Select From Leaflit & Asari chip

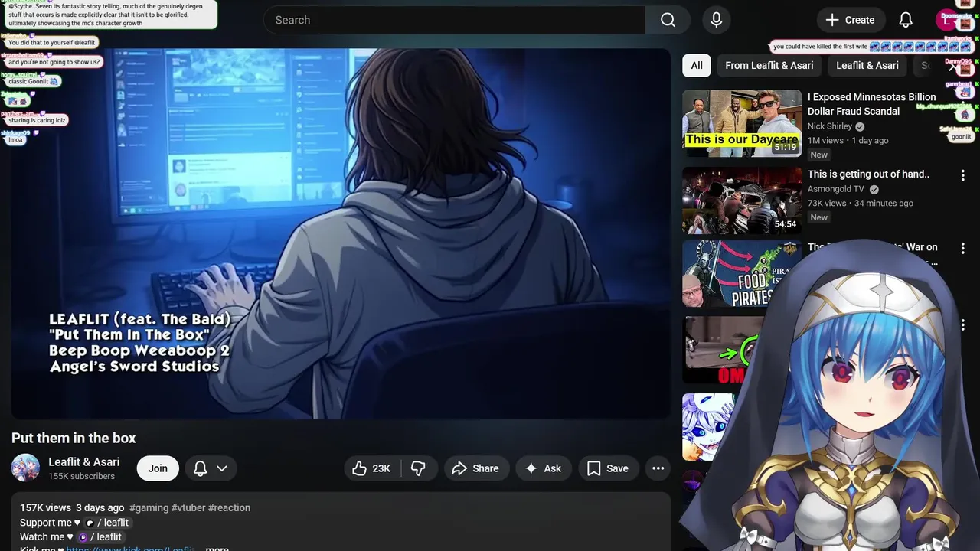[x=769, y=65]
